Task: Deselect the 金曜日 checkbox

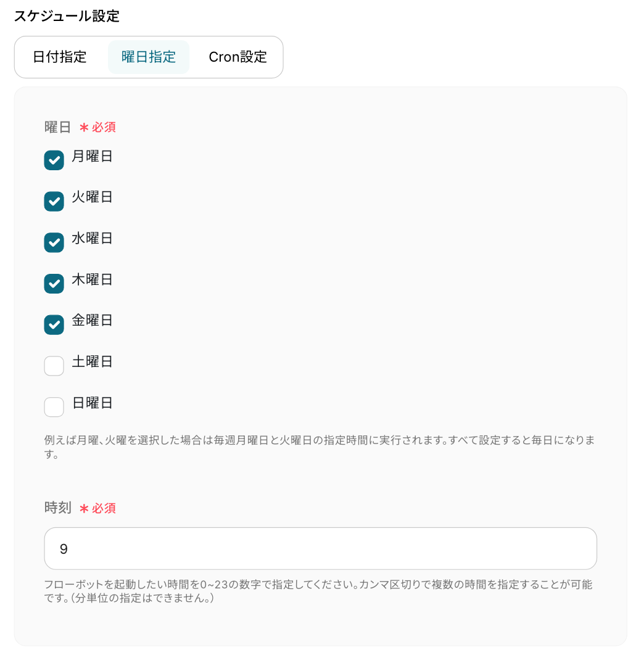Action: pyautogui.click(x=54, y=324)
